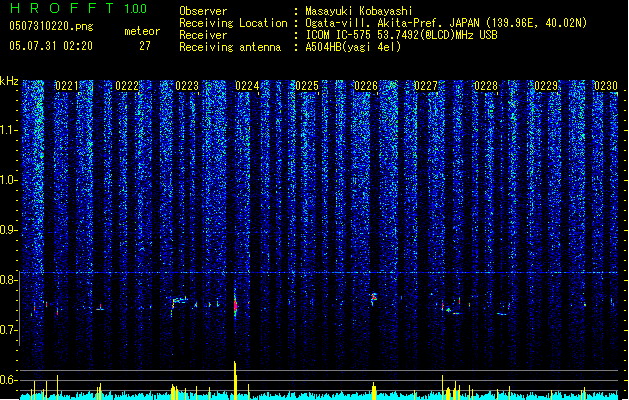Click the Receiving antenna label
Screen dimensions: 629x400
point(230,47)
